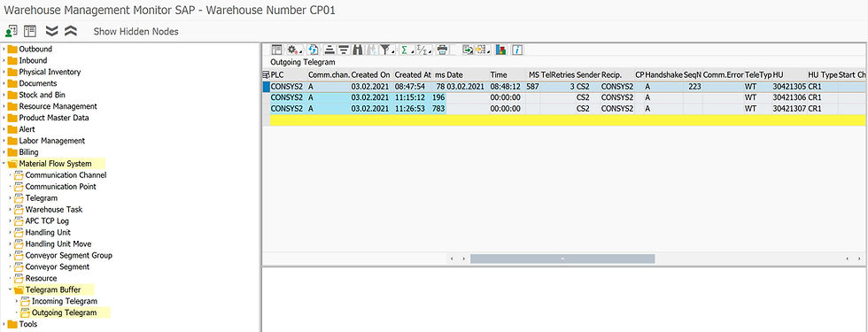Expand all nodes with double down chevron
The width and height of the screenshot is (868, 332).
(51, 31)
